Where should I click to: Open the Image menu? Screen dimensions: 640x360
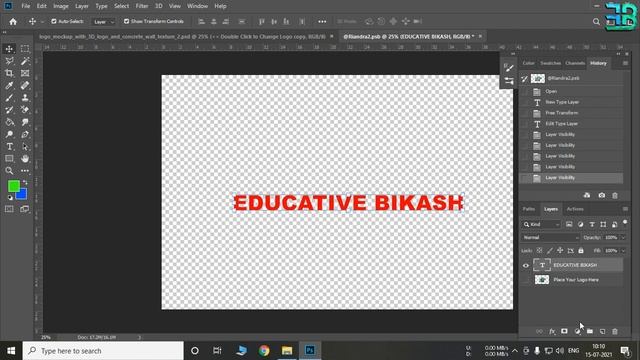click(61, 6)
